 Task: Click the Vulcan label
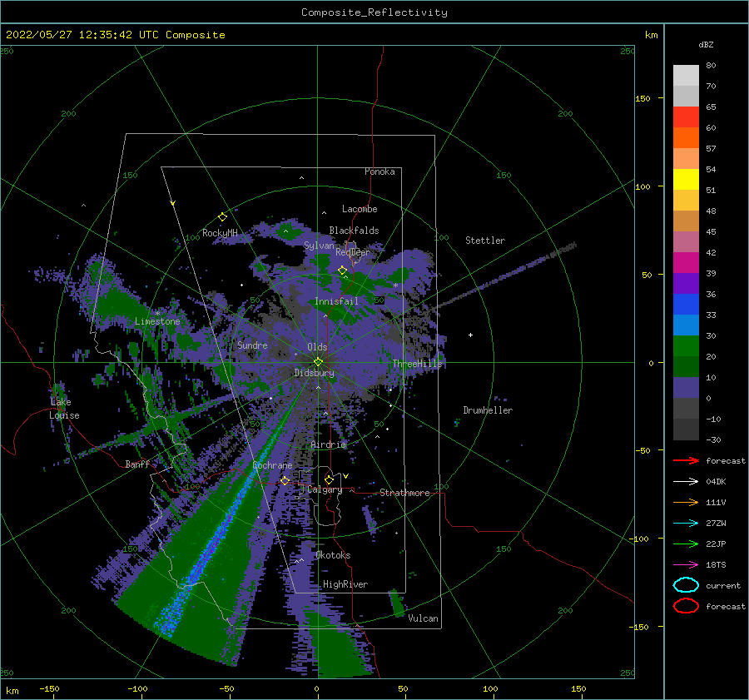pyautogui.click(x=424, y=618)
